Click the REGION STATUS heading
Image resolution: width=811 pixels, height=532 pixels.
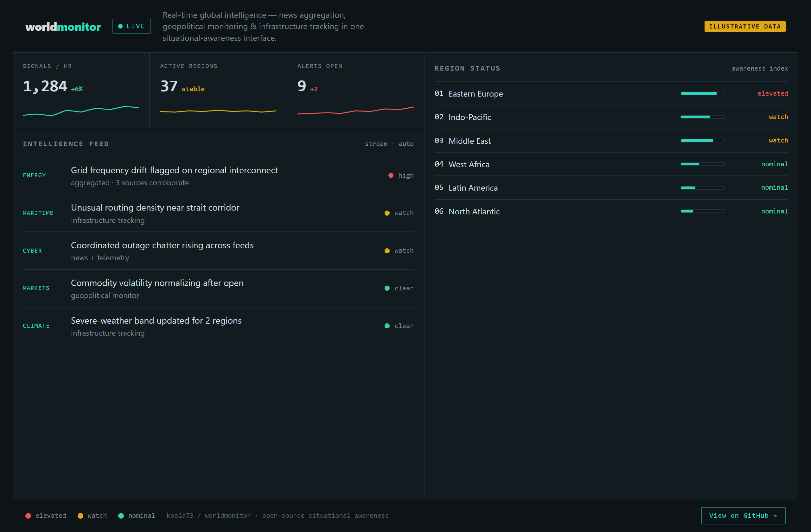coord(468,68)
